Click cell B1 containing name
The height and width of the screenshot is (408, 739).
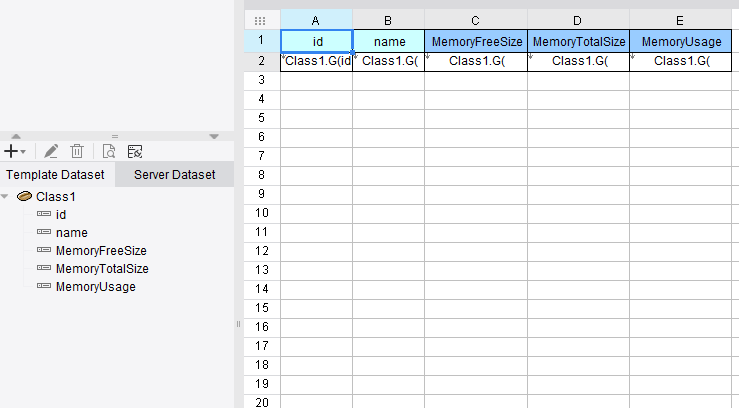389,41
